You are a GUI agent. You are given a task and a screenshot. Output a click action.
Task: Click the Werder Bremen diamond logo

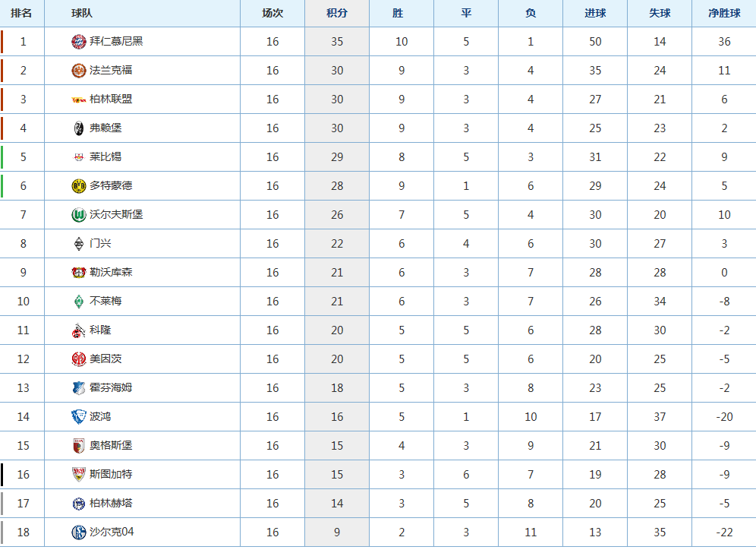[x=79, y=302]
